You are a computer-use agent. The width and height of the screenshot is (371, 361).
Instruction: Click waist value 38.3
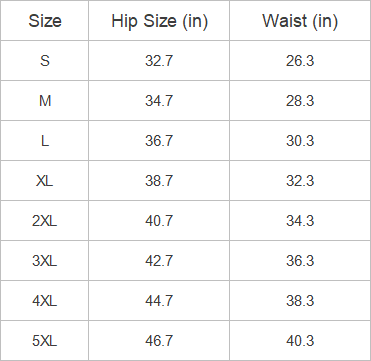(300, 301)
